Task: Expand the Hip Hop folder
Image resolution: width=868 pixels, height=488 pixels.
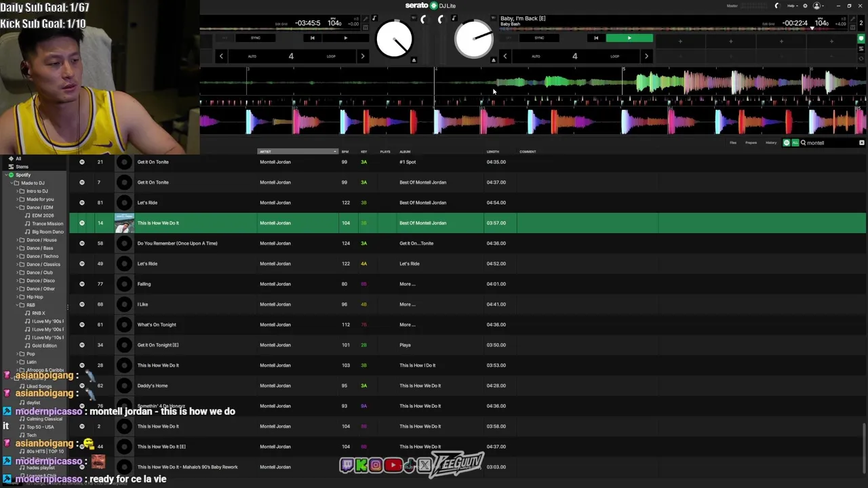Action: [x=16, y=297]
